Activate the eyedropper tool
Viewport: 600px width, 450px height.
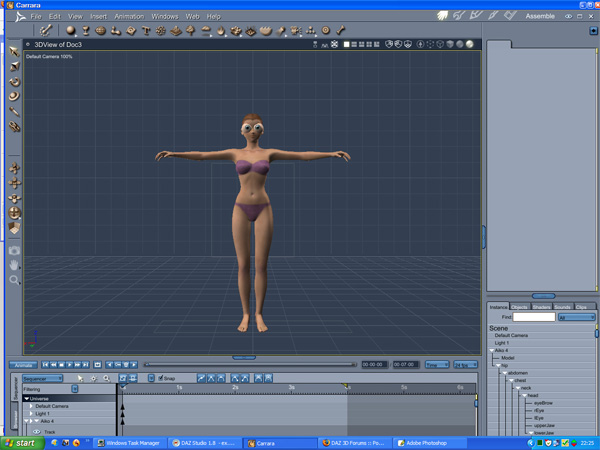[x=14, y=112]
